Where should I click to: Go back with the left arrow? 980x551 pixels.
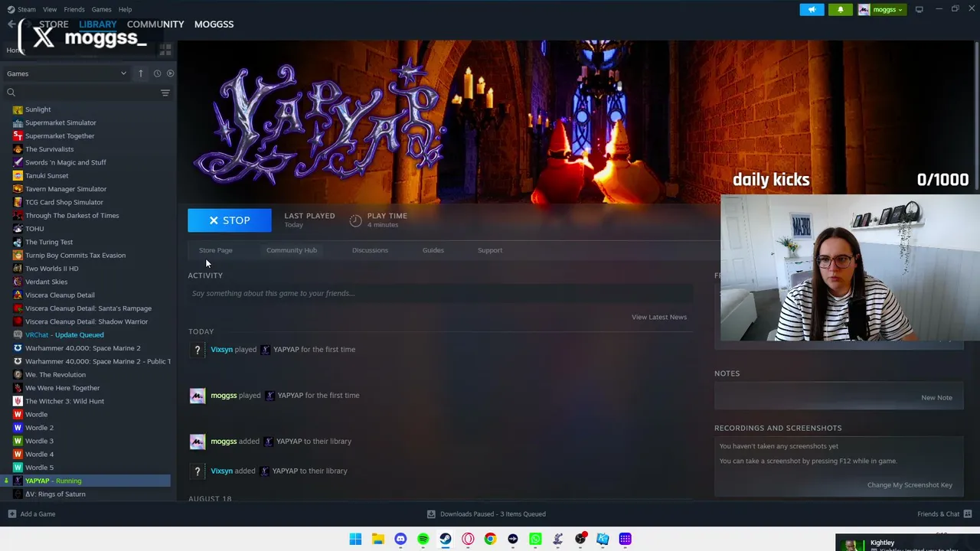point(11,24)
